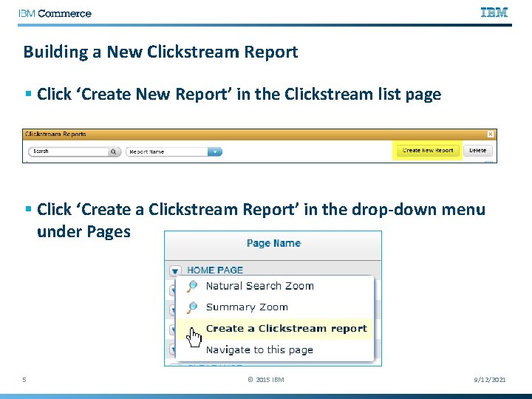Click the © 2015 IBM footer text
Image resolution: width=532 pixels, height=399 pixels.
(x=266, y=380)
